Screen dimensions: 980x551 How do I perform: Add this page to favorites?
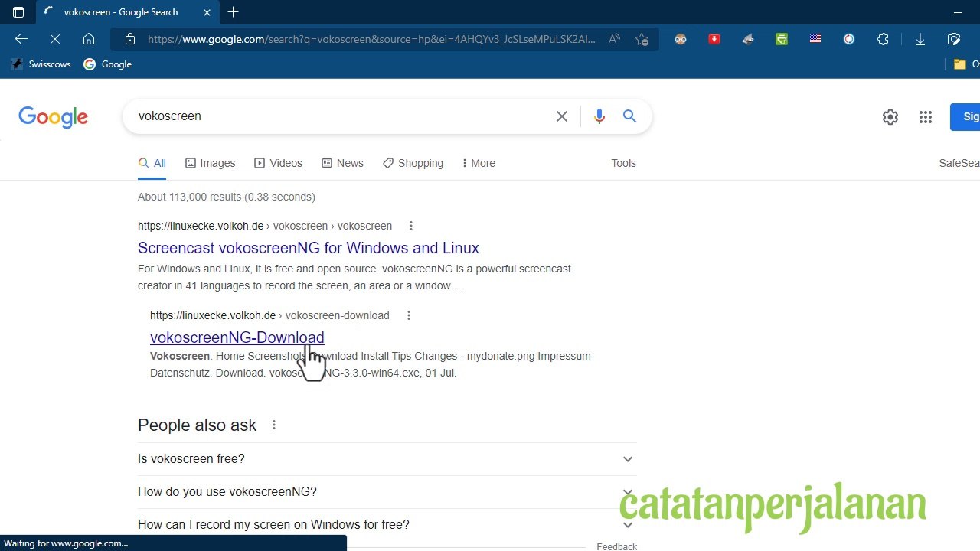(642, 39)
